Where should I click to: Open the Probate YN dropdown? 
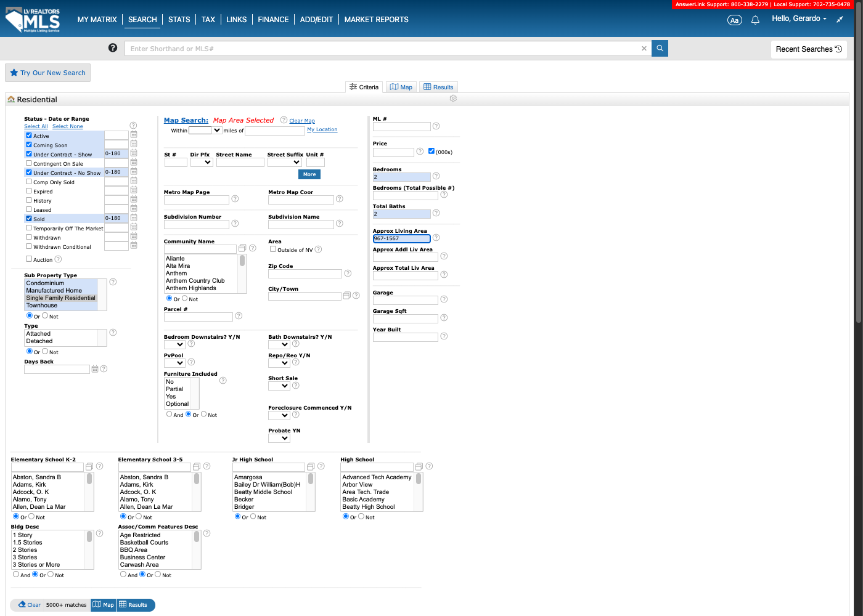point(279,438)
